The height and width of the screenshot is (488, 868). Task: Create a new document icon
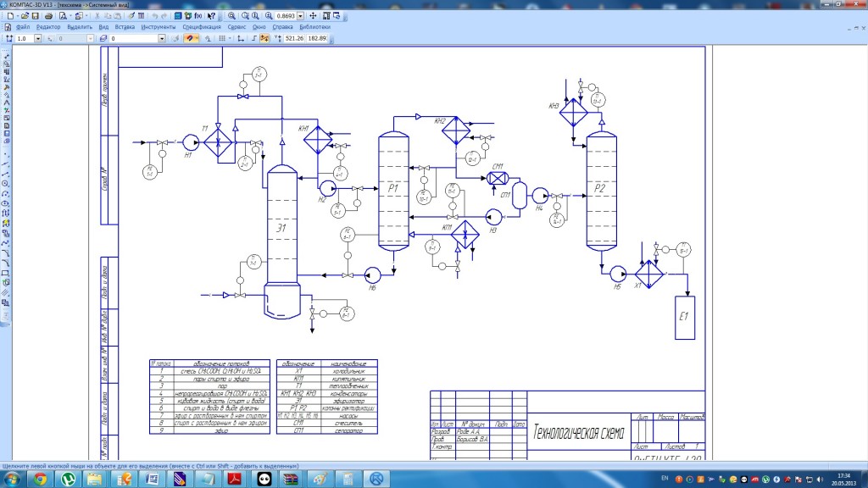click(x=10, y=16)
